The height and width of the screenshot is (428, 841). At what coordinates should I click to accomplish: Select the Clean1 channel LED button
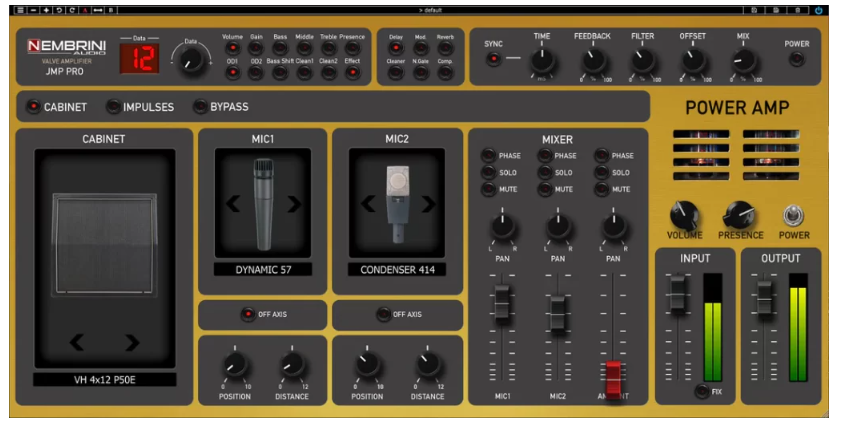pyautogui.click(x=304, y=72)
